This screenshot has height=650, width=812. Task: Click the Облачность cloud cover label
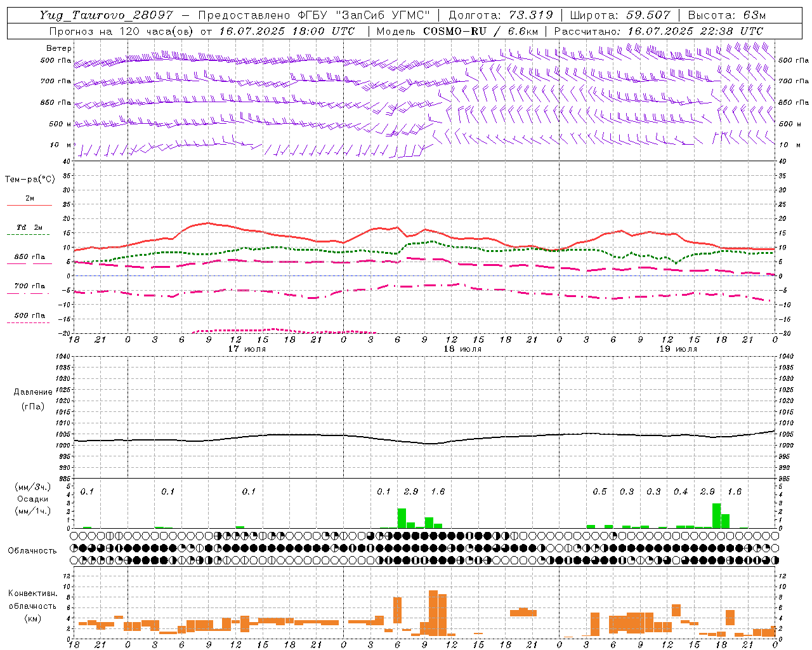[32, 550]
